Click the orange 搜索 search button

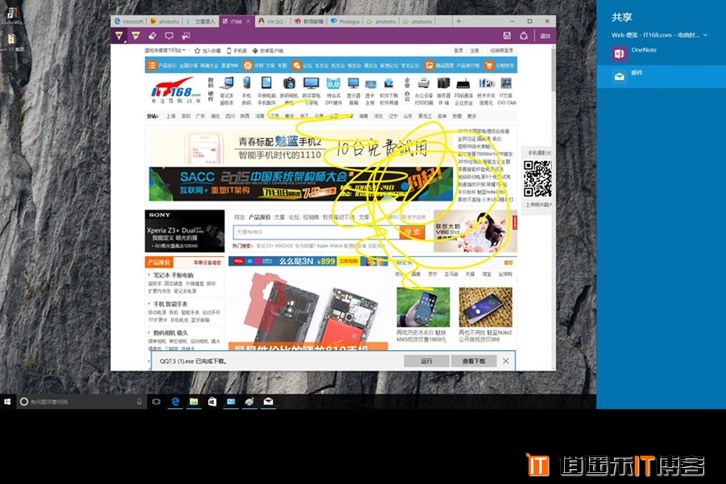tap(412, 232)
